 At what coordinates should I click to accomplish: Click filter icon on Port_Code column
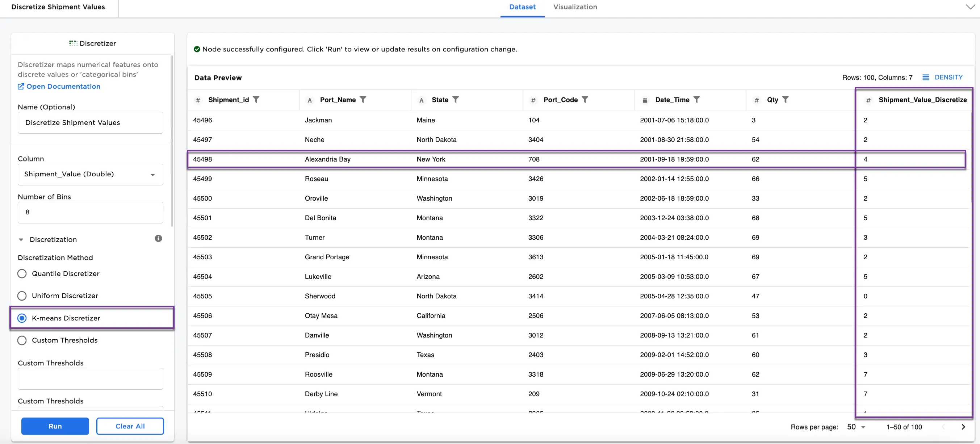tap(585, 100)
